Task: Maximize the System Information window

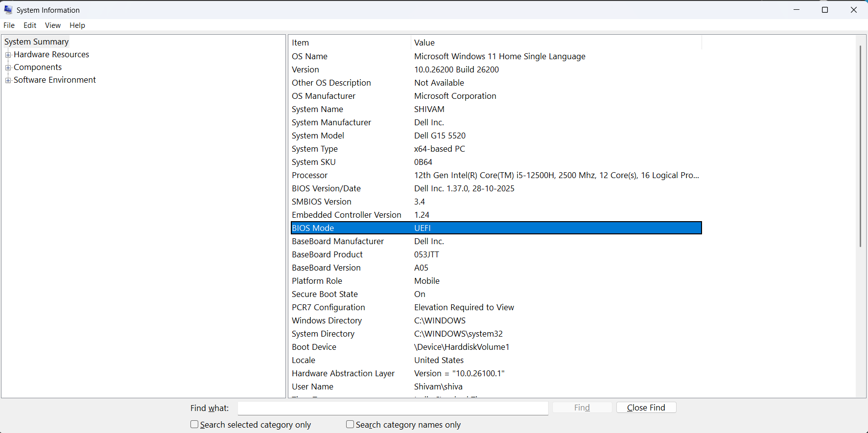Action: [x=825, y=10]
